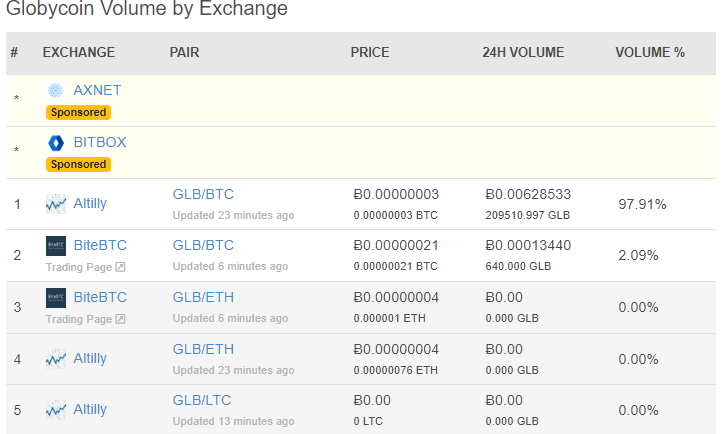This screenshot has width=723, height=434.
Task: Click the Ƀ0.00000021 price in row 2
Action: (396, 245)
